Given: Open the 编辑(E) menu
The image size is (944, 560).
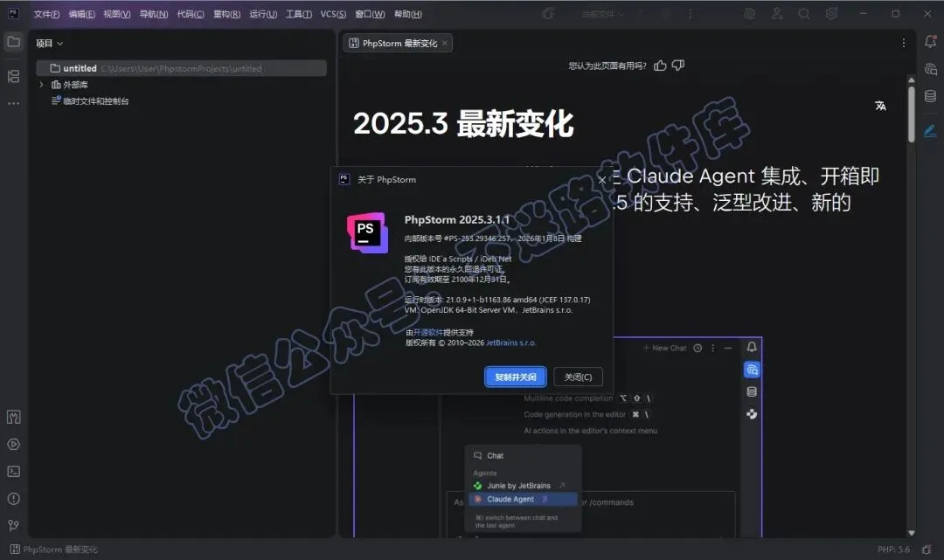Looking at the screenshot, I should point(82,14).
